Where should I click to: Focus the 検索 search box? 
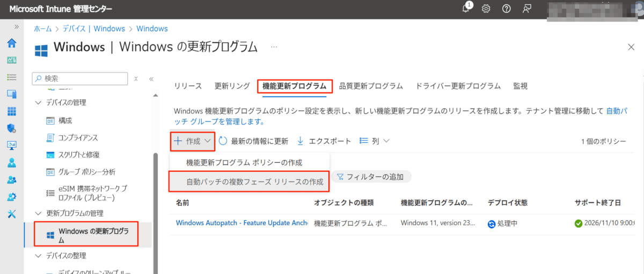coord(80,78)
